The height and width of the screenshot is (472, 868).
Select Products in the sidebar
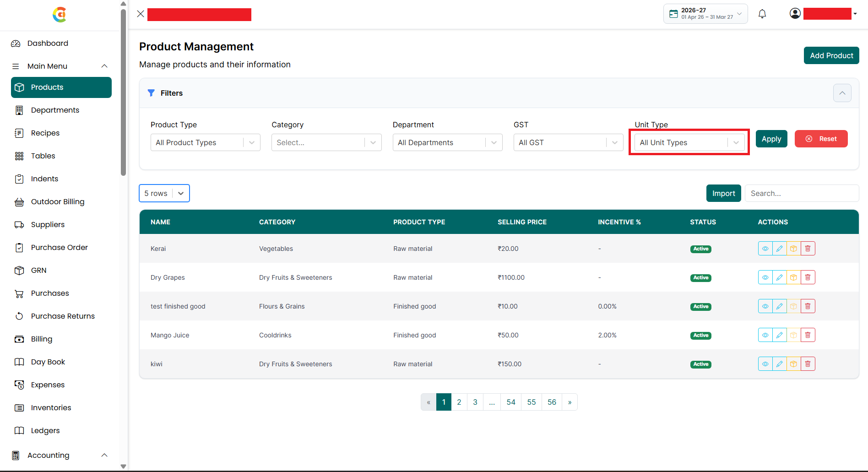(x=61, y=87)
